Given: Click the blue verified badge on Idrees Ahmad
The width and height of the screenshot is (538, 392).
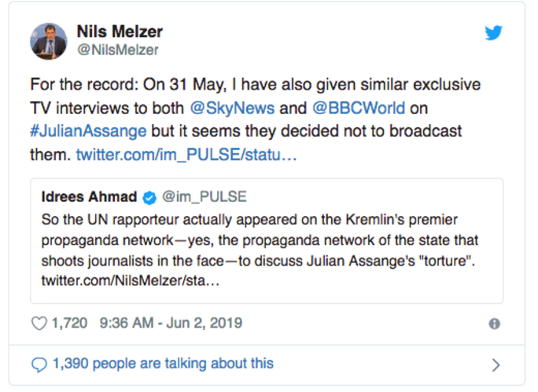Looking at the screenshot, I should pos(150,197).
